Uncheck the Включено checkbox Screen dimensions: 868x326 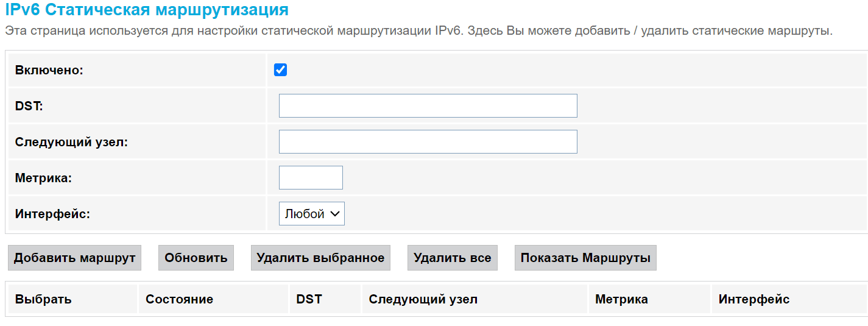coord(280,70)
